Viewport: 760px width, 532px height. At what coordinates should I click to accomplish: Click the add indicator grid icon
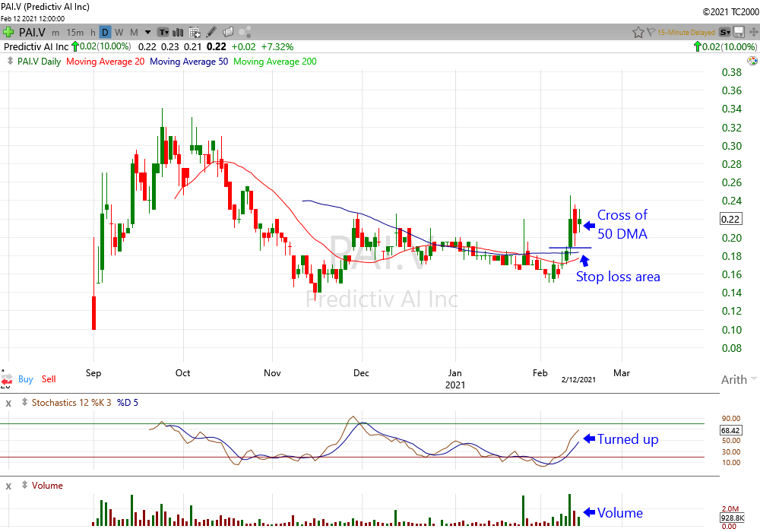(x=195, y=33)
